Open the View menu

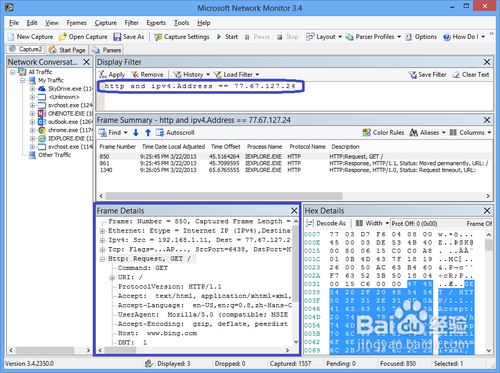point(52,23)
